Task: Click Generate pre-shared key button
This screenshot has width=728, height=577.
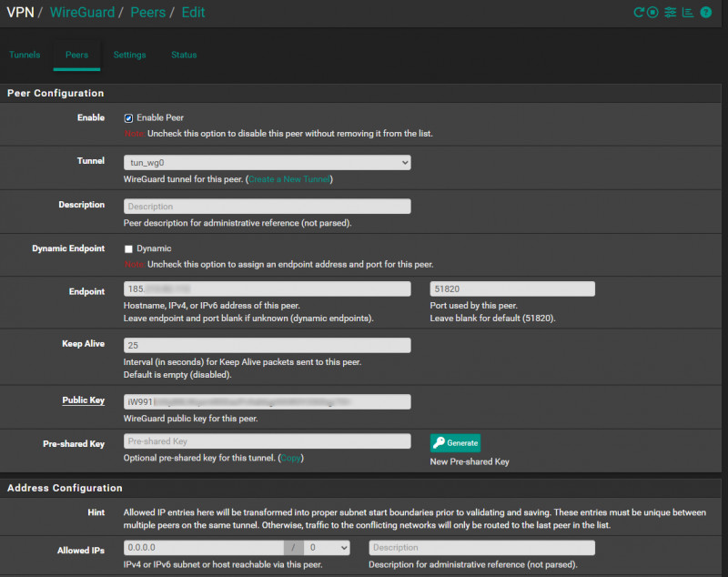Action: [x=455, y=443]
